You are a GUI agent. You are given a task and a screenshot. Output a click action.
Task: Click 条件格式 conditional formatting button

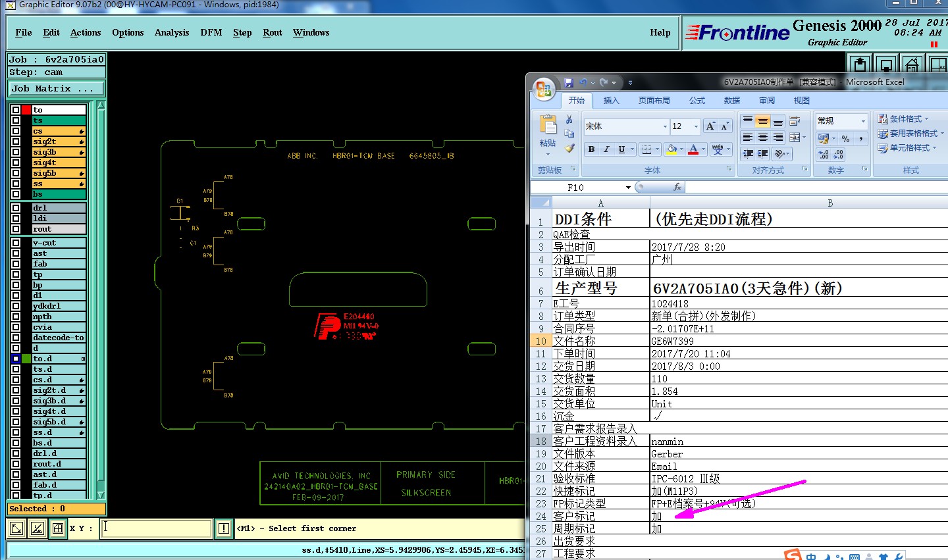coord(903,119)
